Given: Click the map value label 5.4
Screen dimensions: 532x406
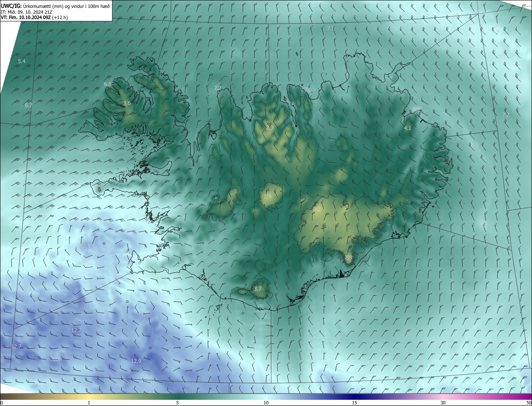Looking at the screenshot, I should [22, 61].
